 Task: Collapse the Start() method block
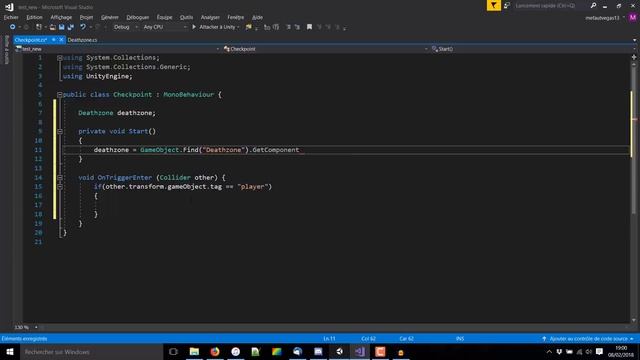point(60,131)
